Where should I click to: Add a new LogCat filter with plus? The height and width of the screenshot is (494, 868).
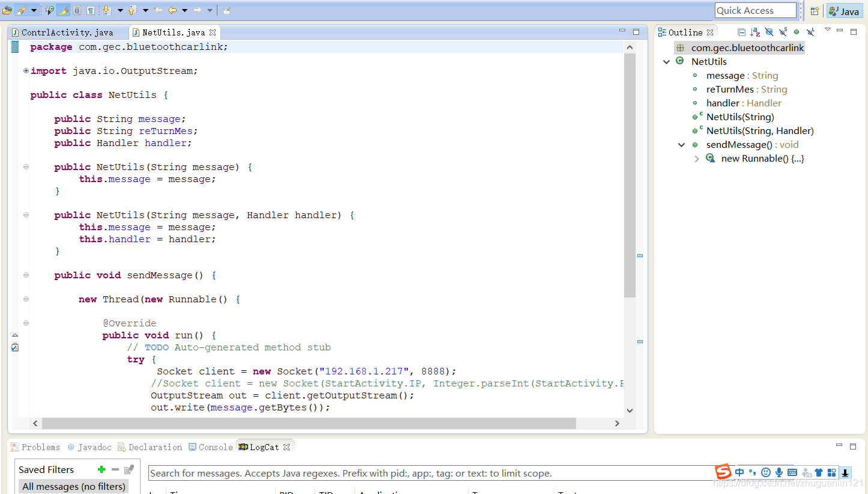click(x=102, y=470)
